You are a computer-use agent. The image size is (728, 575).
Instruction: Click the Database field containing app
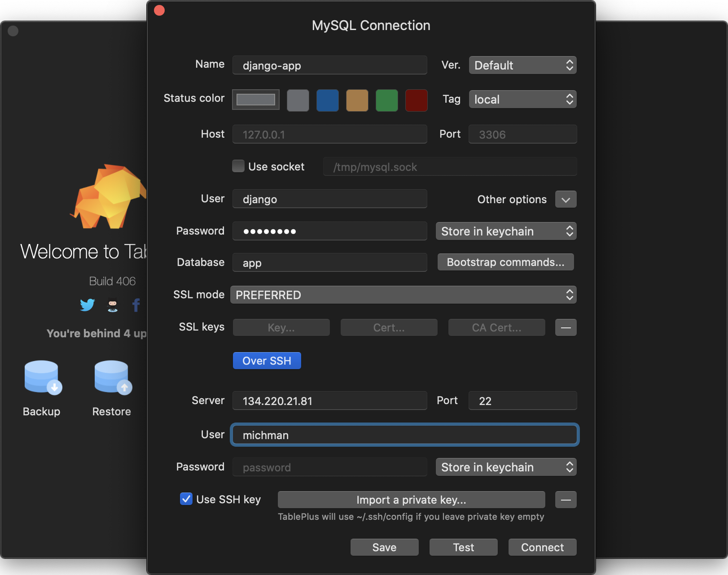[x=329, y=263]
